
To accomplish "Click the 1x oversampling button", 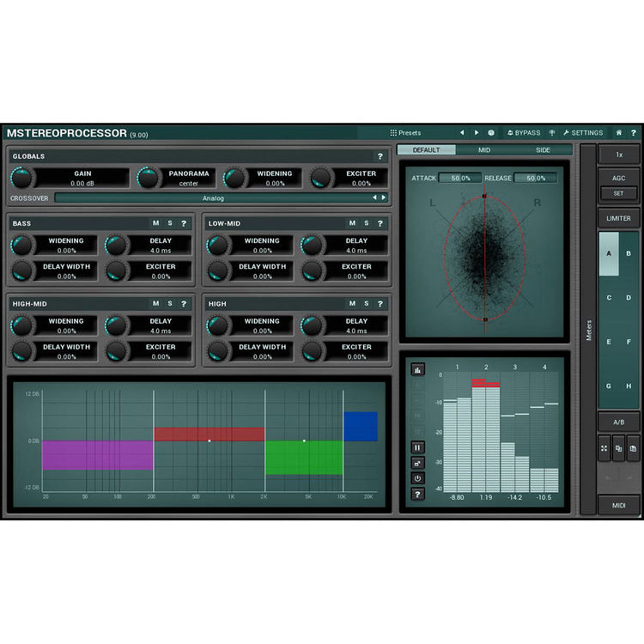I will coord(619,155).
